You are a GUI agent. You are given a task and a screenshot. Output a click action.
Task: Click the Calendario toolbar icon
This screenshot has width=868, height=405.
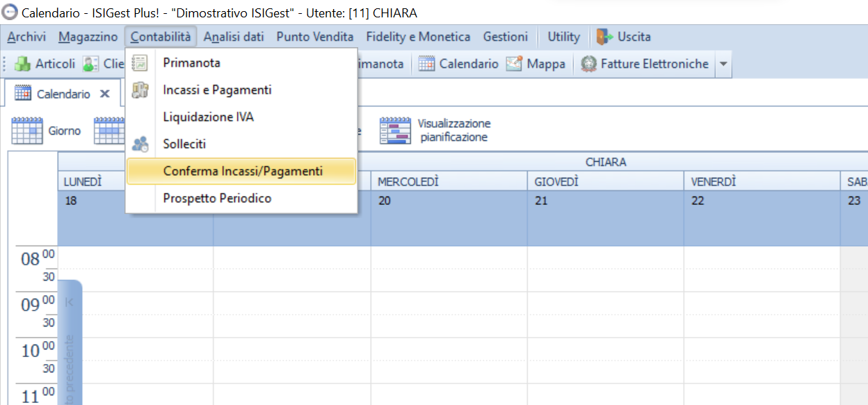pos(426,64)
